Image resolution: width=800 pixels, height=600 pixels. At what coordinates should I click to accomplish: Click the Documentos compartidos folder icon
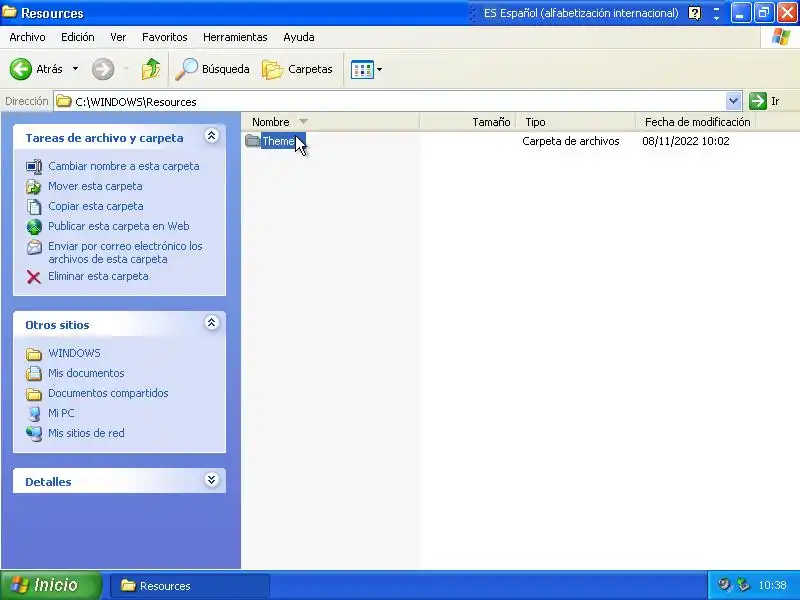pyautogui.click(x=34, y=393)
